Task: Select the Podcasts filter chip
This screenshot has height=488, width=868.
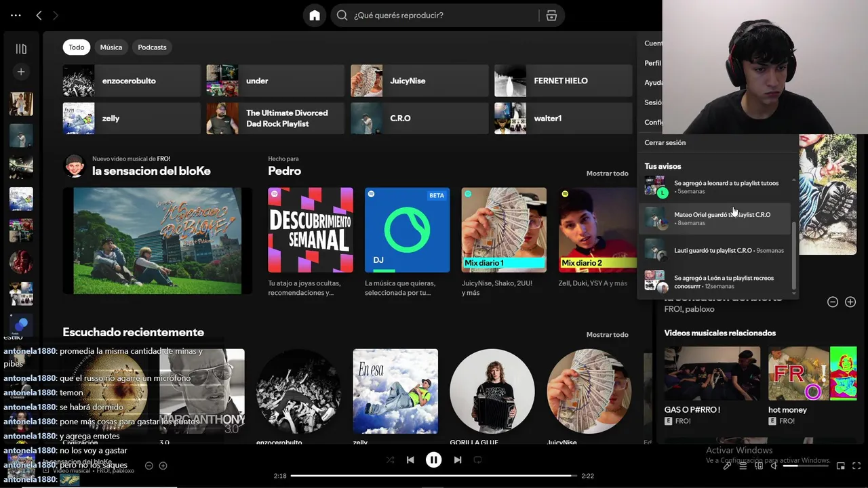Action: tap(152, 47)
